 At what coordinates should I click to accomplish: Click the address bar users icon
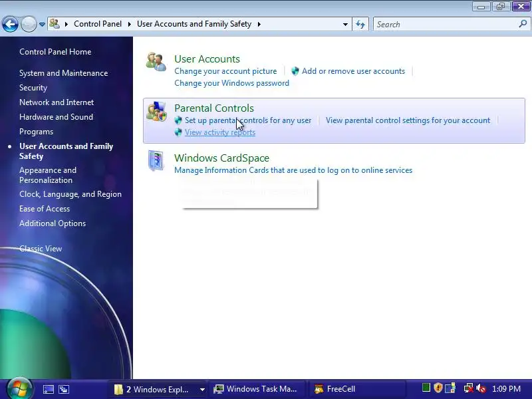55,24
